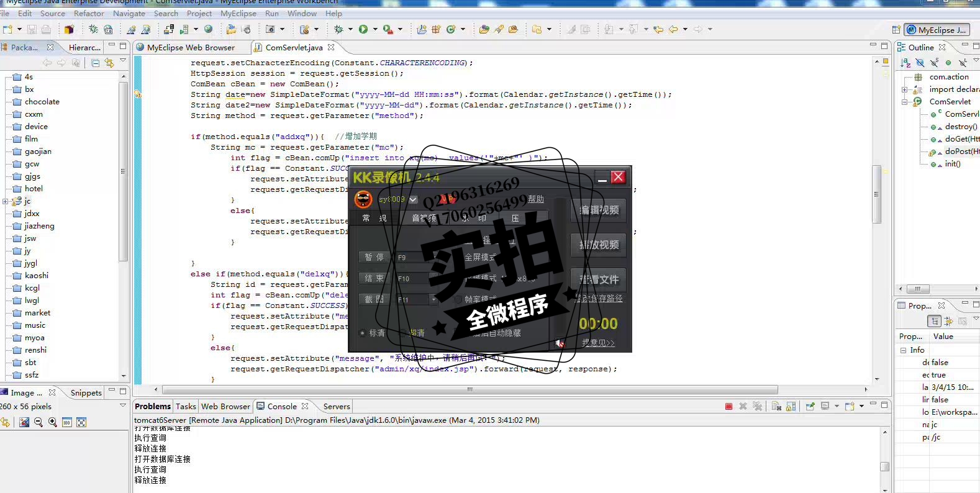Click the Sort alphabetically icon in Outline
Image resolution: width=980 pixels, height=493 pixels.
tap(905, 63)
